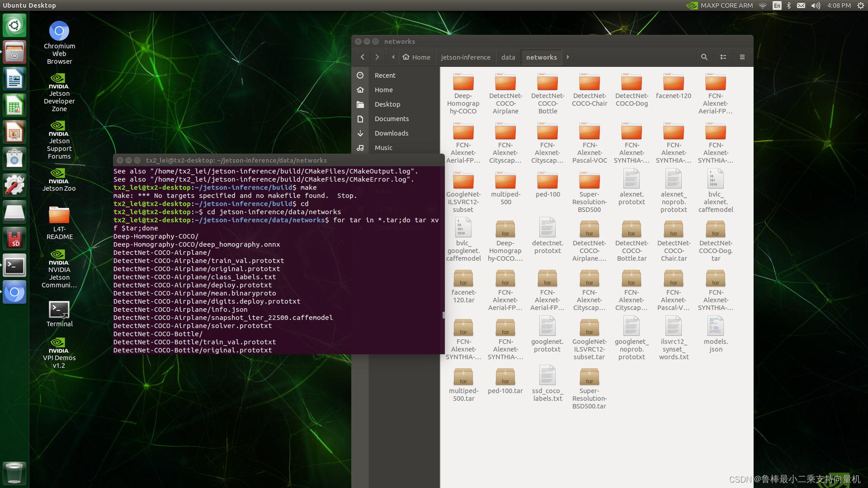Open Desktop in file manager sidebar
868x488 pixels.
tap(396, 104)
